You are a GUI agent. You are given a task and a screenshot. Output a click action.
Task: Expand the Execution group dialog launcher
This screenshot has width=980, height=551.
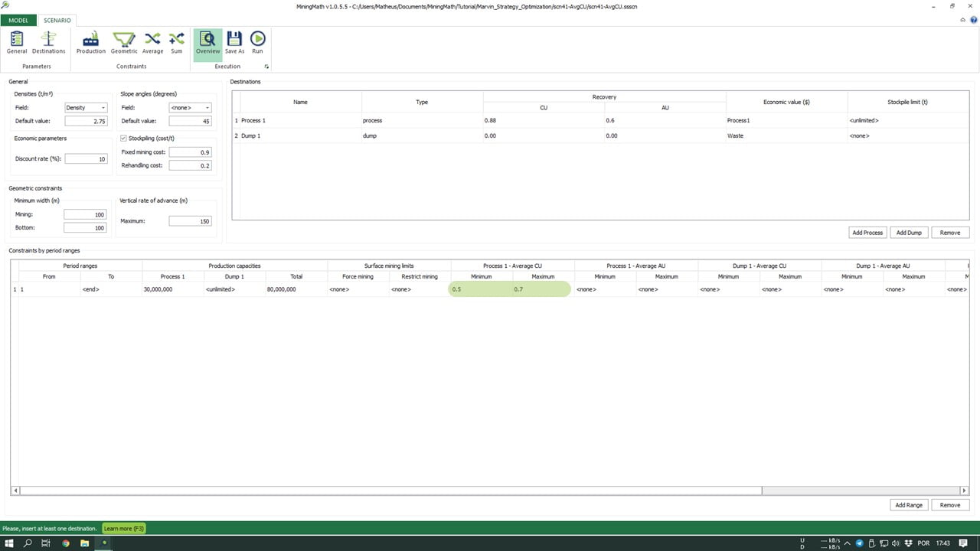[266, 67]
